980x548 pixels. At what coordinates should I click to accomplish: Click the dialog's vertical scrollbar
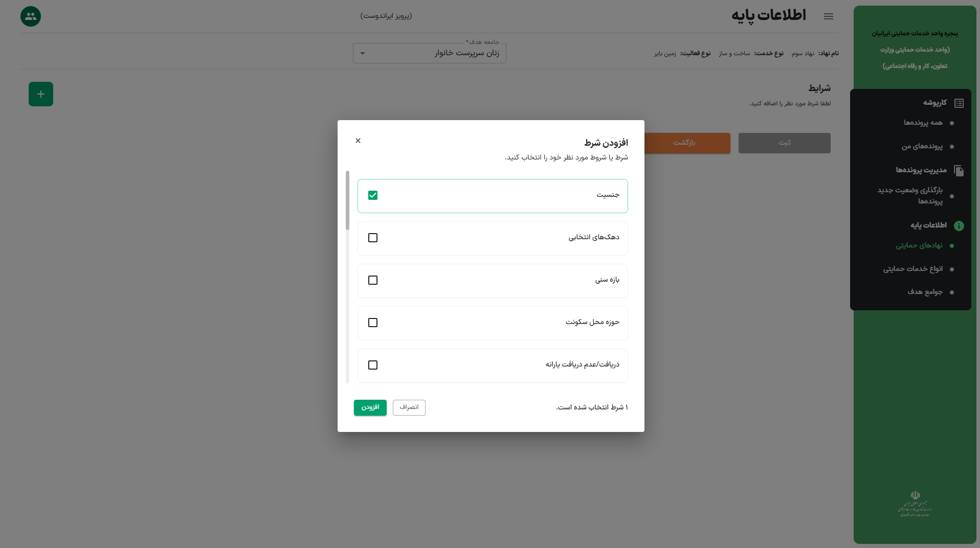[348, 200]
